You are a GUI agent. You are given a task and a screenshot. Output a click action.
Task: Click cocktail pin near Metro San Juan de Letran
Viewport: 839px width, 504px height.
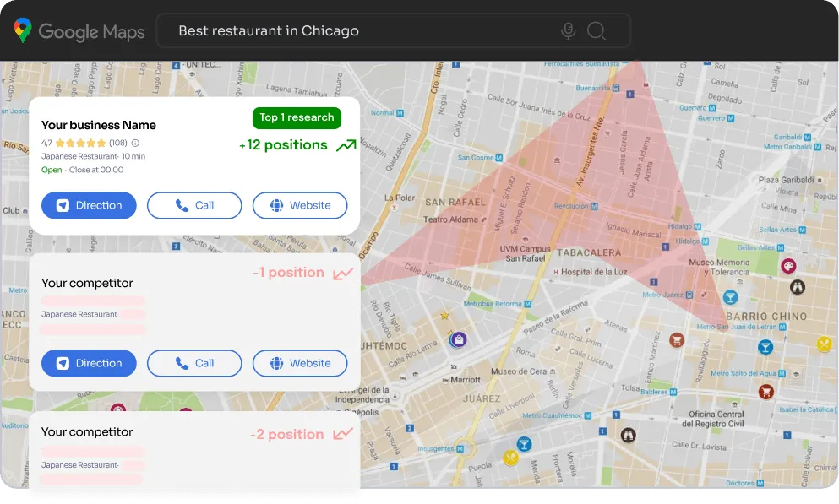click(765, 347)
